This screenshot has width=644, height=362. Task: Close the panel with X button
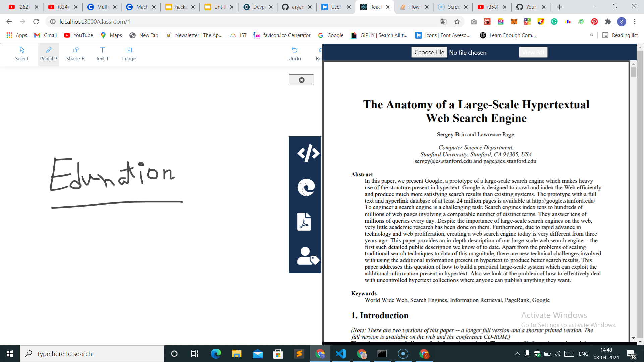[x=301, y=80]
